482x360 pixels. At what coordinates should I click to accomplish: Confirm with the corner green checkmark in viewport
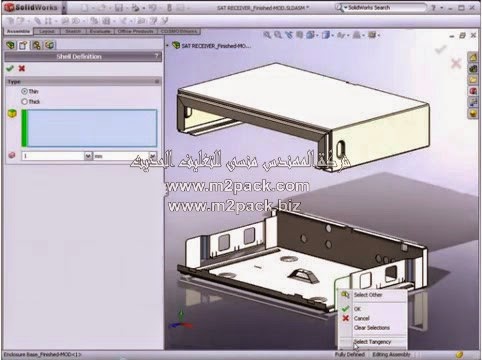click(x=441, y=50)
